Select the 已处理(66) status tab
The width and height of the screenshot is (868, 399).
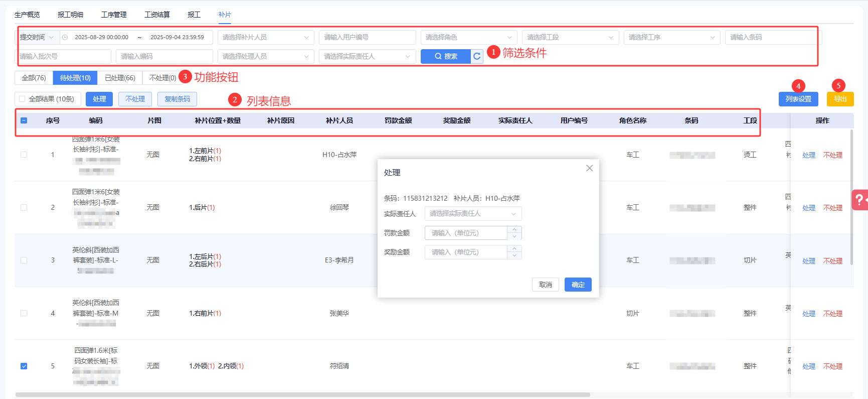(x=120, y=78)
